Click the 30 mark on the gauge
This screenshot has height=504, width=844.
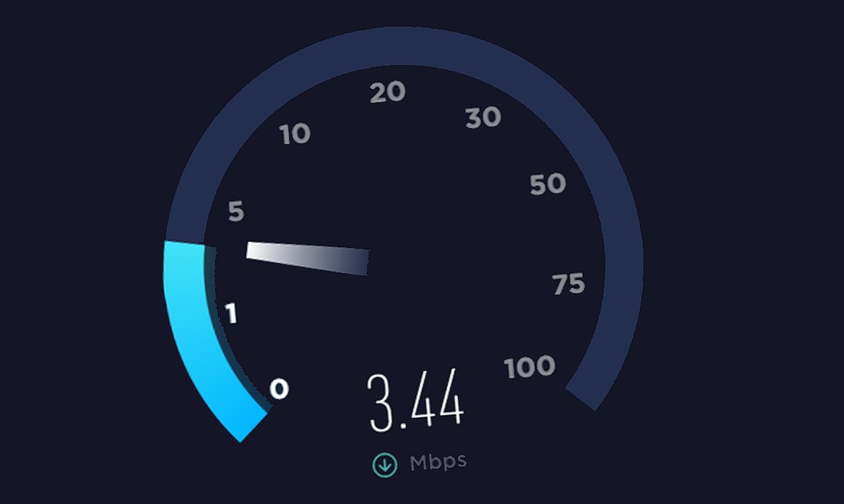click(483, 117)
